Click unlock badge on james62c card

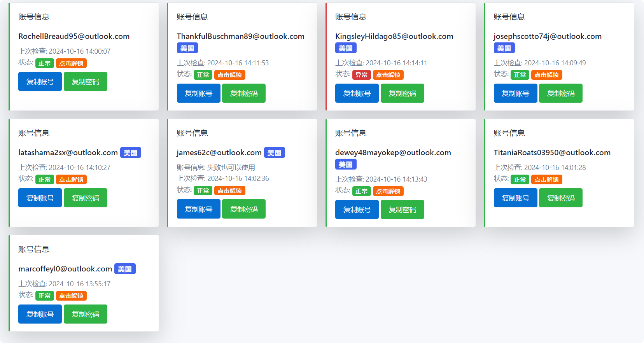coord(230,191)
